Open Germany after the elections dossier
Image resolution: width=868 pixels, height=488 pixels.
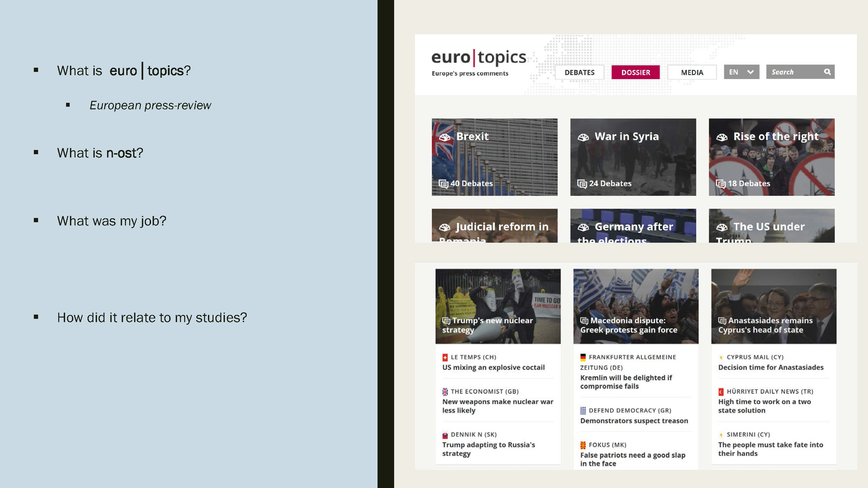[x=633, y=226]
